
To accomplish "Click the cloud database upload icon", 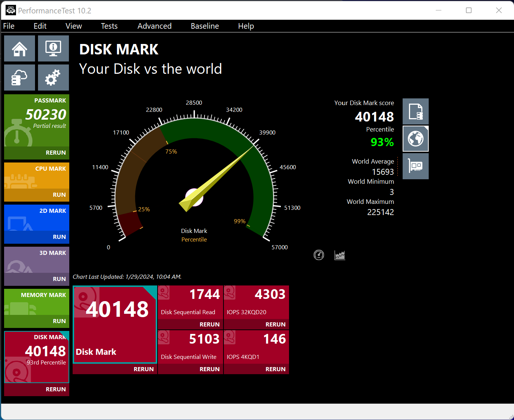I will coord(19,78).
